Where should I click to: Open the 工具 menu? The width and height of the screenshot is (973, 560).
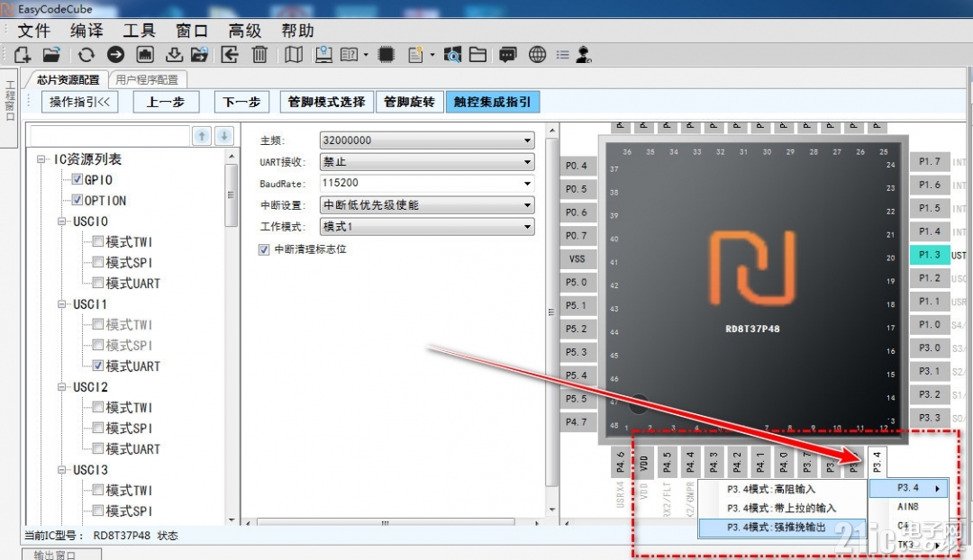click(x=139, y=31)
